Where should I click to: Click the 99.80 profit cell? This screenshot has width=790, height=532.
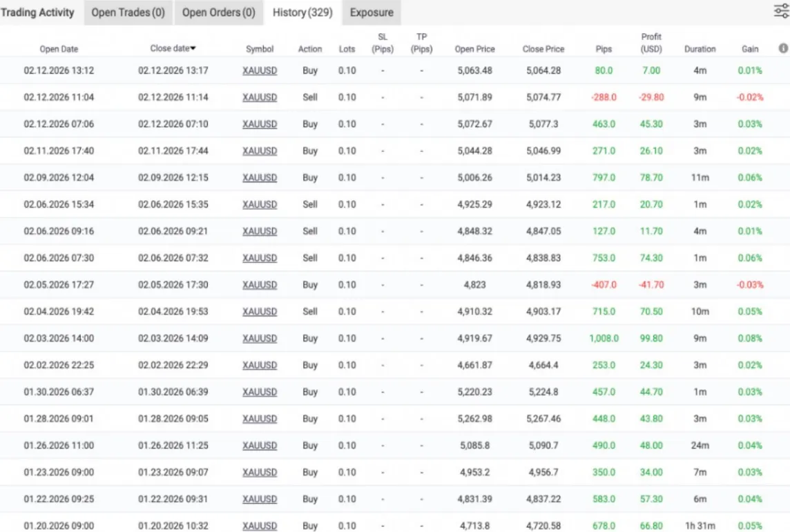pyautogui.click(x=651, y=338)
